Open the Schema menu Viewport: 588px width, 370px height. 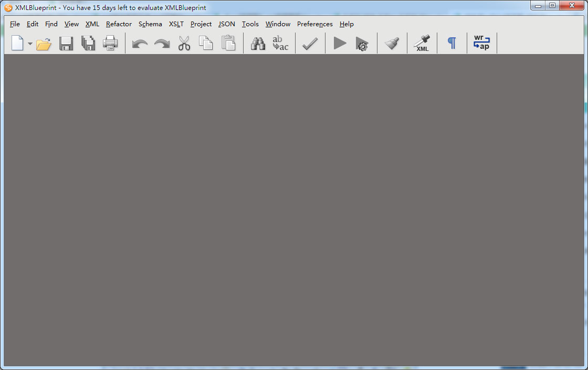click(x=150, y=24)
